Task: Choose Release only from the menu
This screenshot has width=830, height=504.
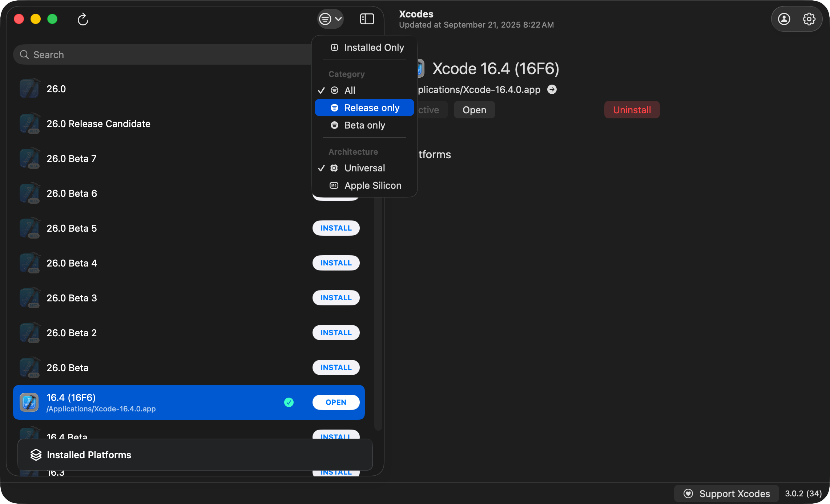Action: tap(371, 108)
